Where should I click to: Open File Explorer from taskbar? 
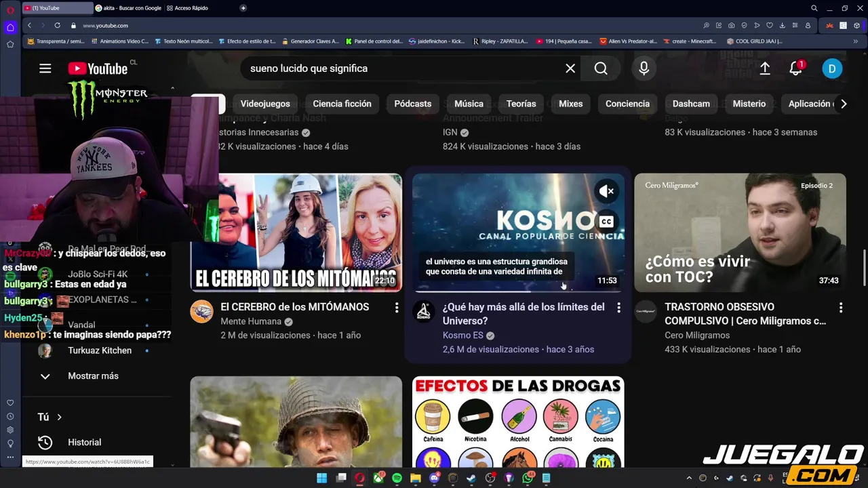click(415, 479)
